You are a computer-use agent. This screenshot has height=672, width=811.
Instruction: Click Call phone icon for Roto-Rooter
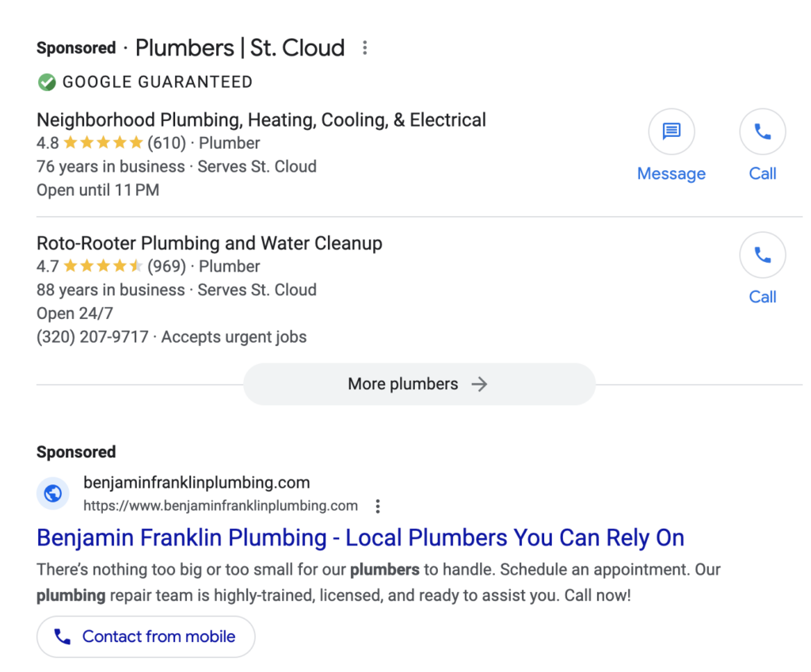[762, 255]
